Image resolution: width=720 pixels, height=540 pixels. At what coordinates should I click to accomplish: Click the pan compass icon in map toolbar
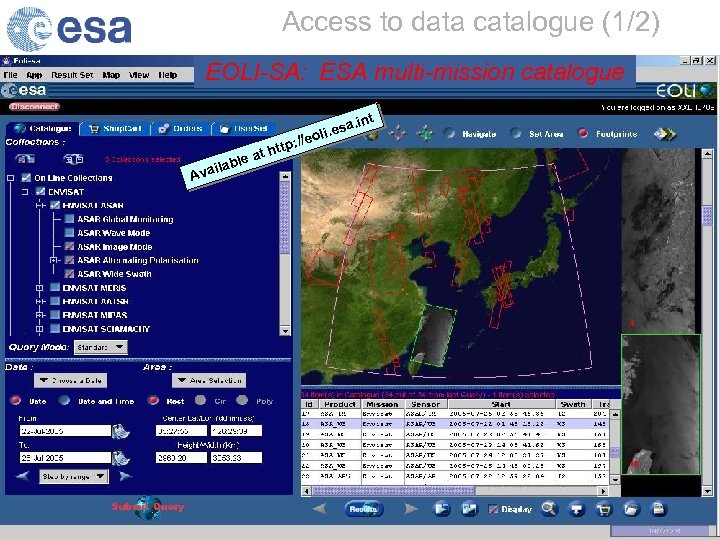pyautogui.click(x=398, y=134)
